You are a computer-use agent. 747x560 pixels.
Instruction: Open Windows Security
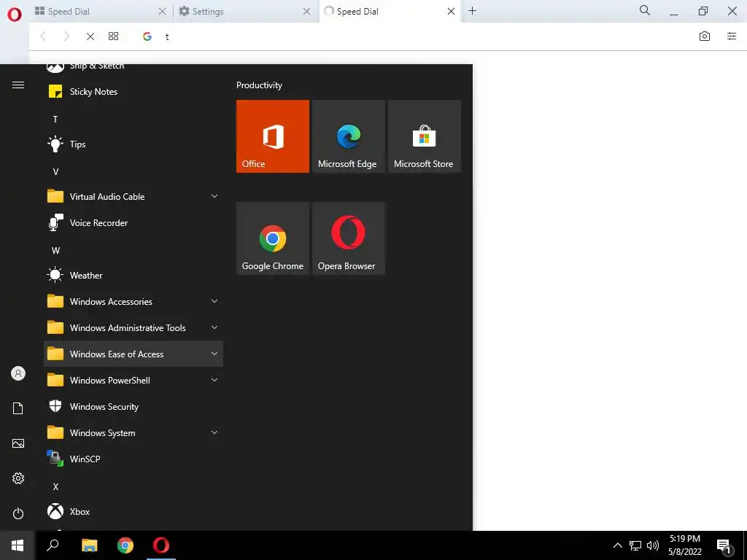pos(133,407)
